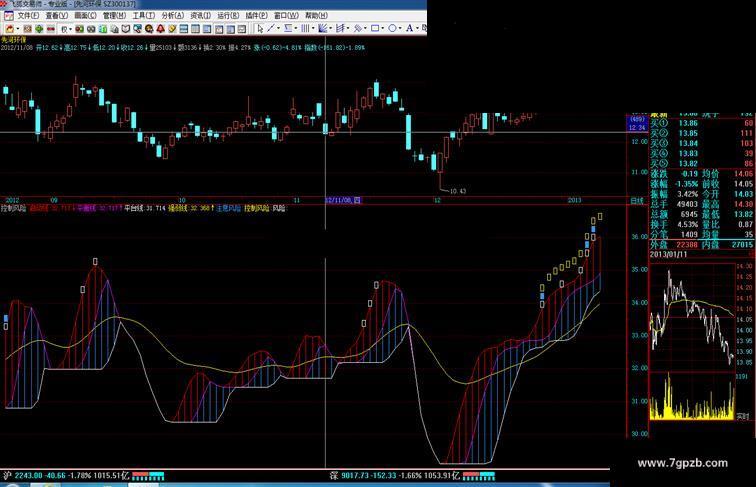The width and height of the screenshot is (756, 487).
Task: Click the 控制风险 indicator name label
Action: pyautogui.click(x=13, y=208)
